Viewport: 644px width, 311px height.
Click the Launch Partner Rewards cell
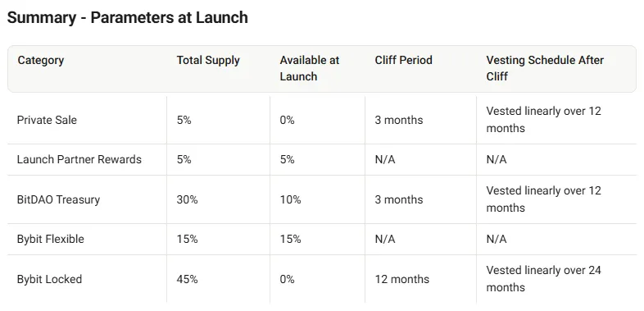pyautogui.click(x=79, y=160)
